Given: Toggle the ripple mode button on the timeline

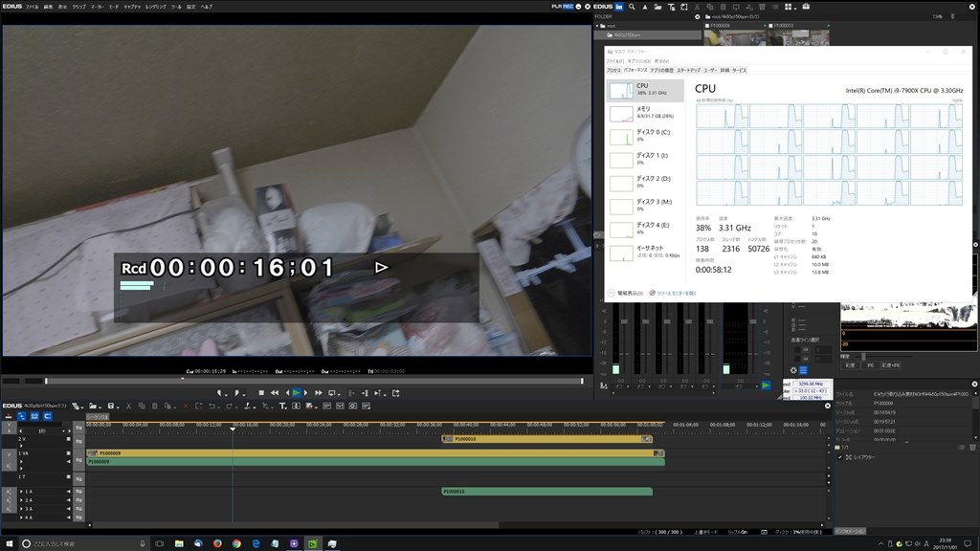Looking at the screenshot, I should (x=21, y=416).
